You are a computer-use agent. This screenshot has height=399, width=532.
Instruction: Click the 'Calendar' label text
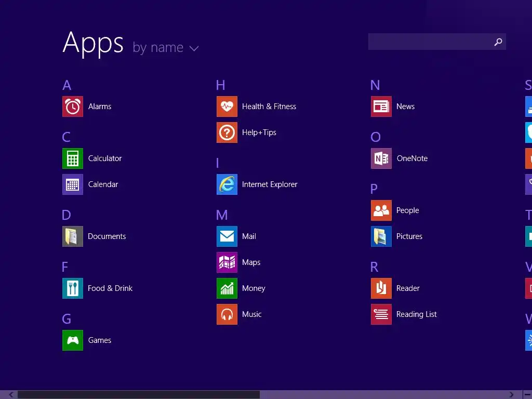tap(103, 184)
